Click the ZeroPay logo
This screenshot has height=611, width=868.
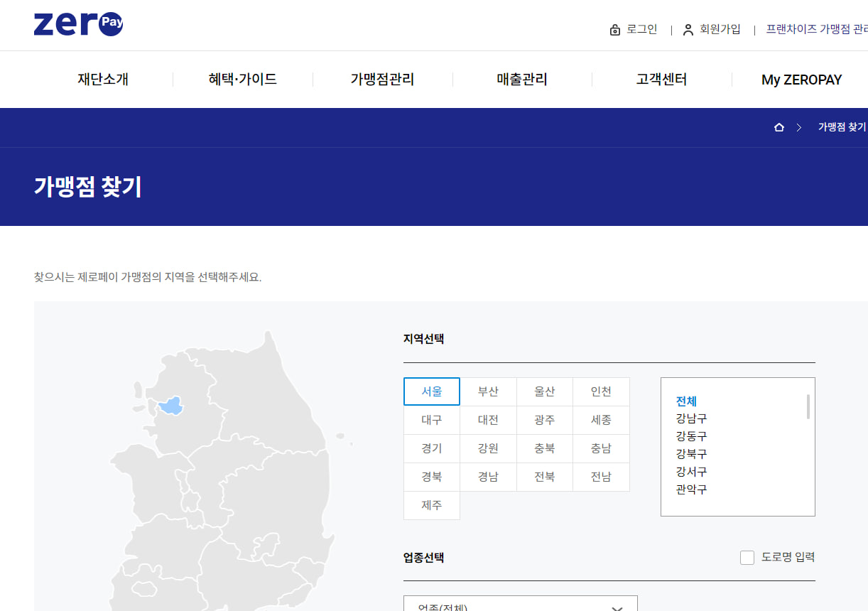pos(78,23)
